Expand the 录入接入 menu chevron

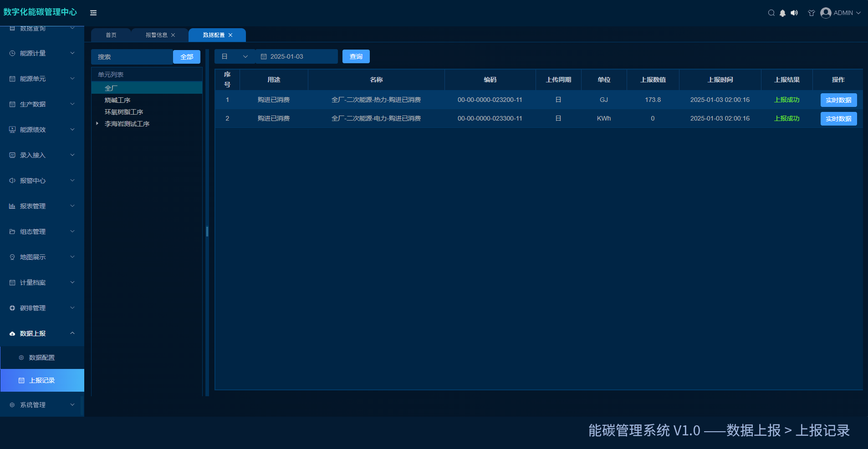[x=72, y=155]
